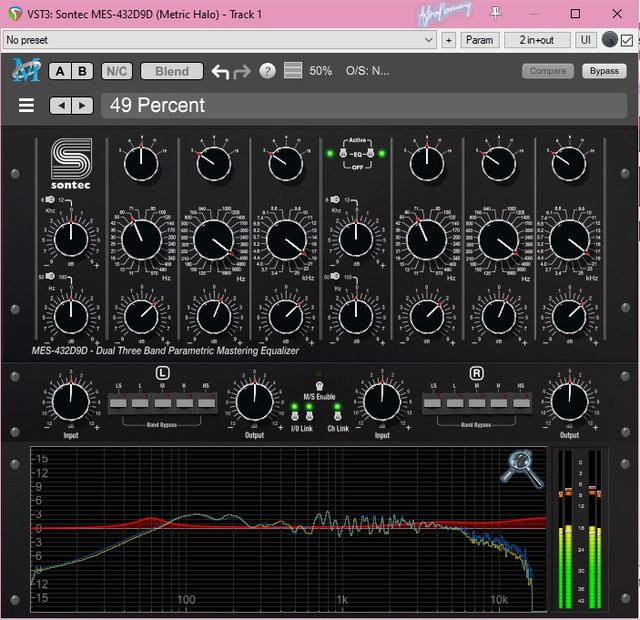The height and width of the screenshot is (620, 640).
Task: Click the R channel Output knob
Action: point(570,402)
